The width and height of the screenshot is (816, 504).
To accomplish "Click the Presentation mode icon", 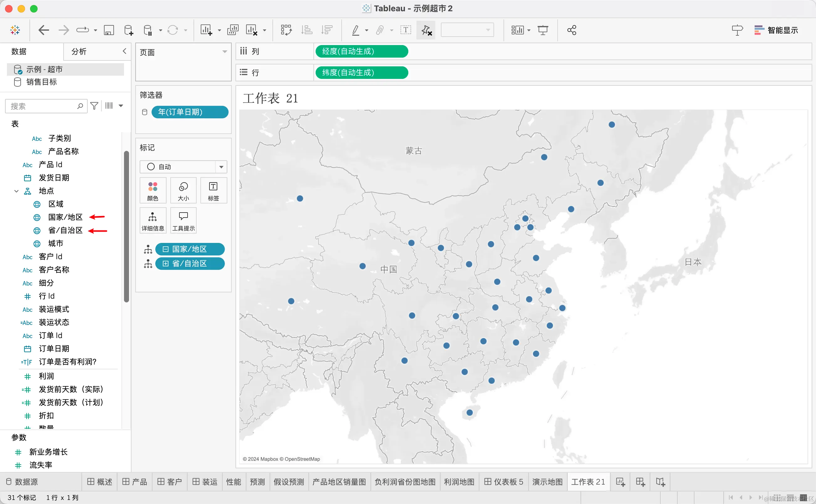I will (x=543, y=30).
